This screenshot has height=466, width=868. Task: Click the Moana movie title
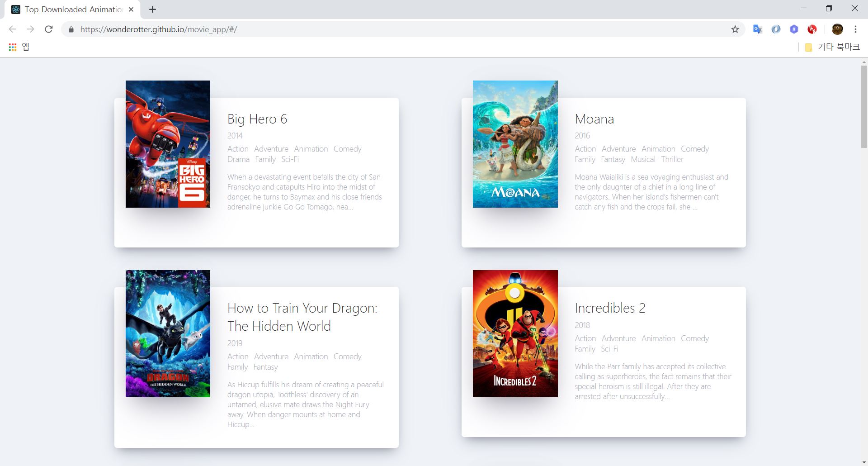click(594, 119)
